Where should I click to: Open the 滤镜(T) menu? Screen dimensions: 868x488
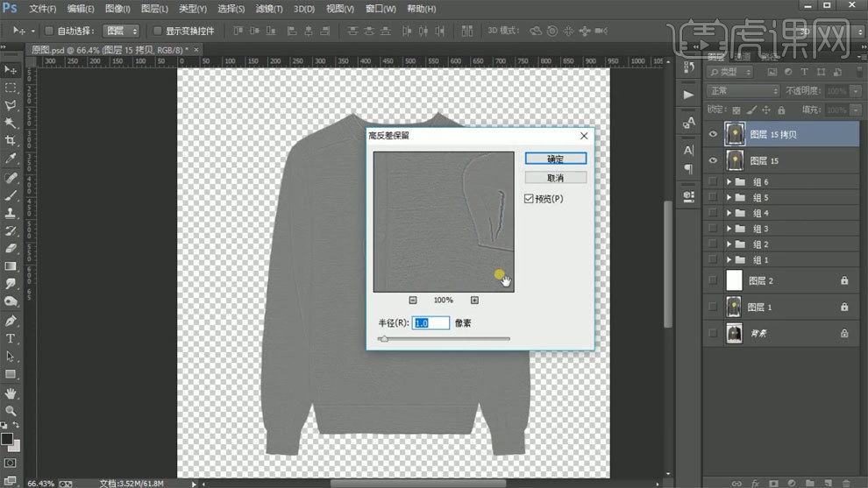pyautogui.click(x=268, y=9)
